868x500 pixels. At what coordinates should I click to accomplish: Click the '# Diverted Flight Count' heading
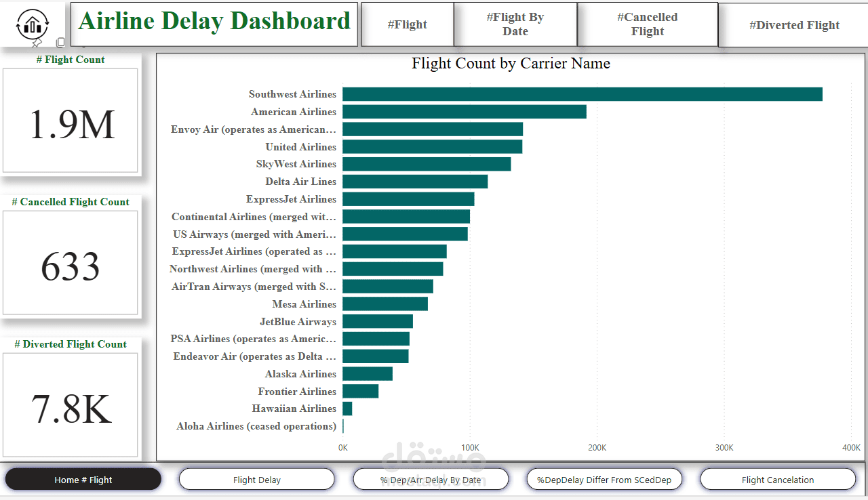coord(71,344)
